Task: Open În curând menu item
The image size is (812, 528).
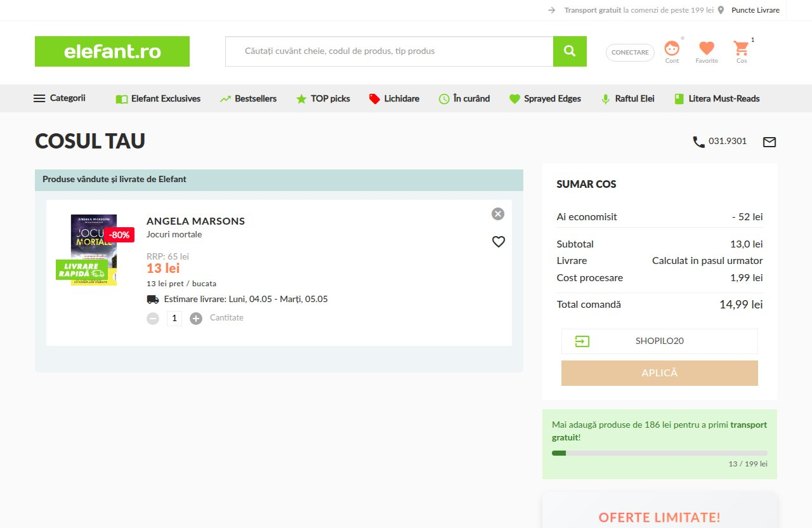Action: coord(464,99)
